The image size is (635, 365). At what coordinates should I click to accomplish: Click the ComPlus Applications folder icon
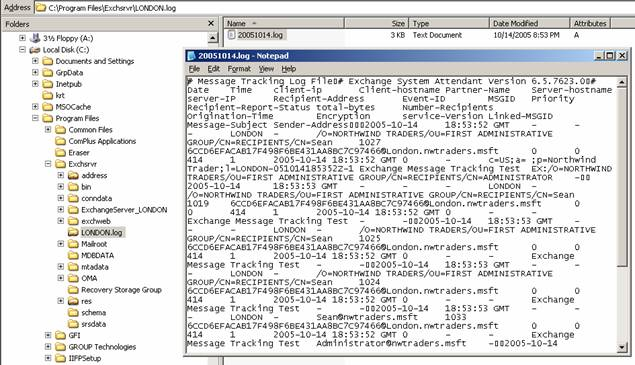[61, 141]
